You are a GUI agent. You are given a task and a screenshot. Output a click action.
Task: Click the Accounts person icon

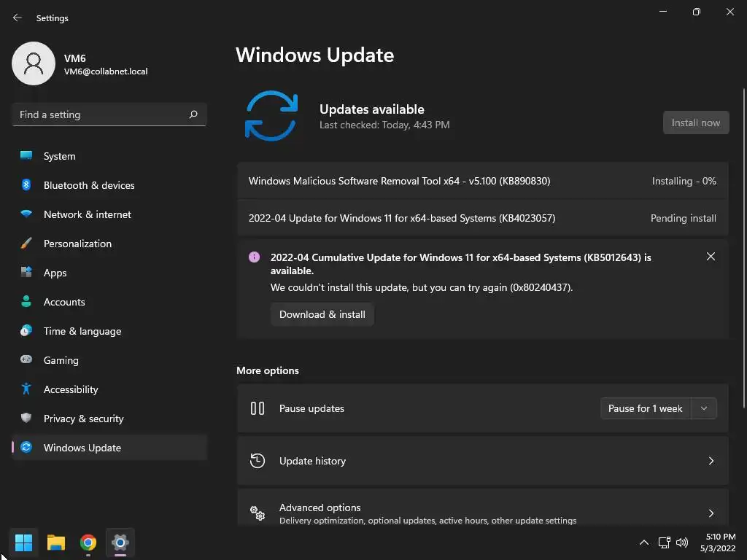(26, 301)
